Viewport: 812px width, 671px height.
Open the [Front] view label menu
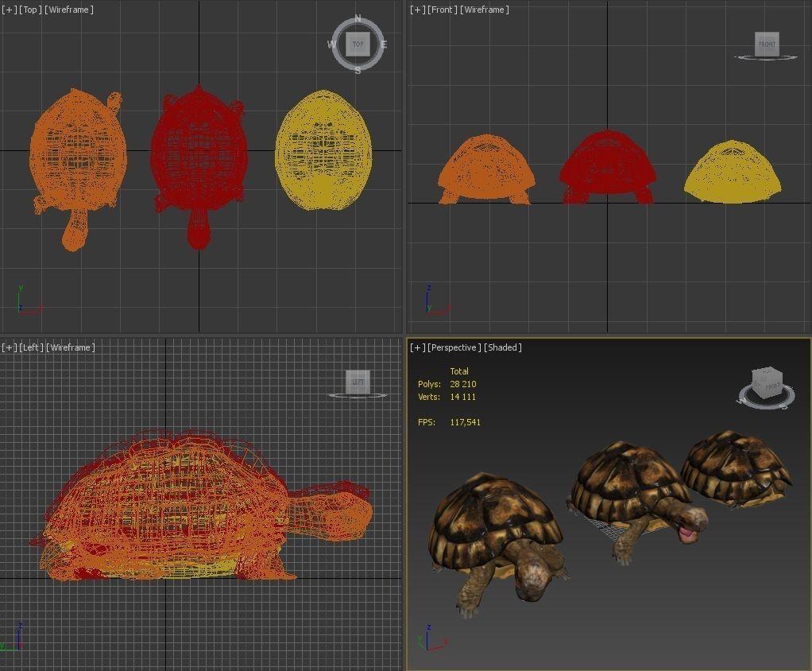[x=443, y=10]
